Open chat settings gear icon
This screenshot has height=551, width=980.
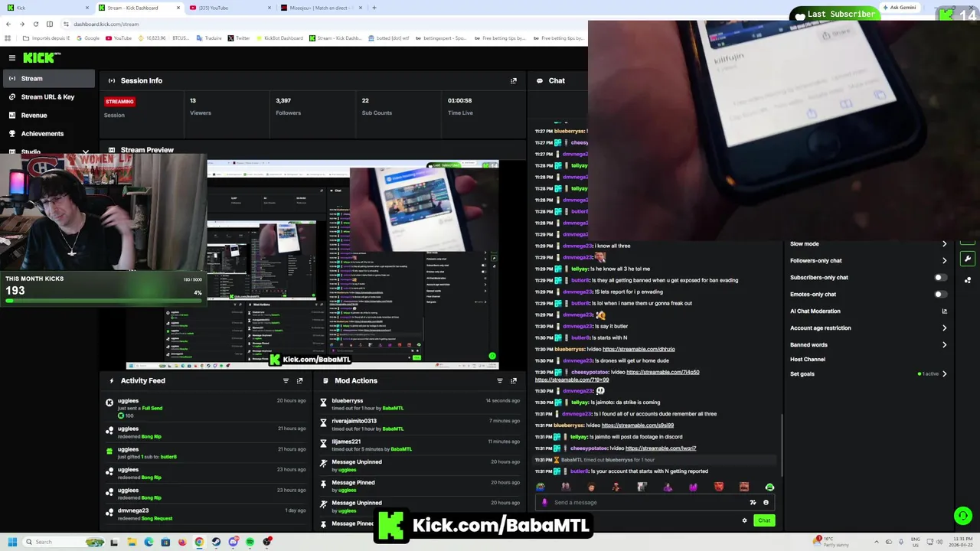pyautogui.click(x=744, y=520)
